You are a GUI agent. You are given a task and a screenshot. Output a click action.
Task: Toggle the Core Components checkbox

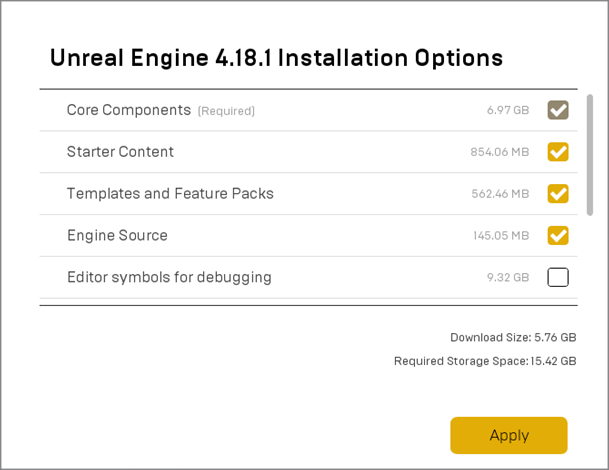tap(558, 110)
